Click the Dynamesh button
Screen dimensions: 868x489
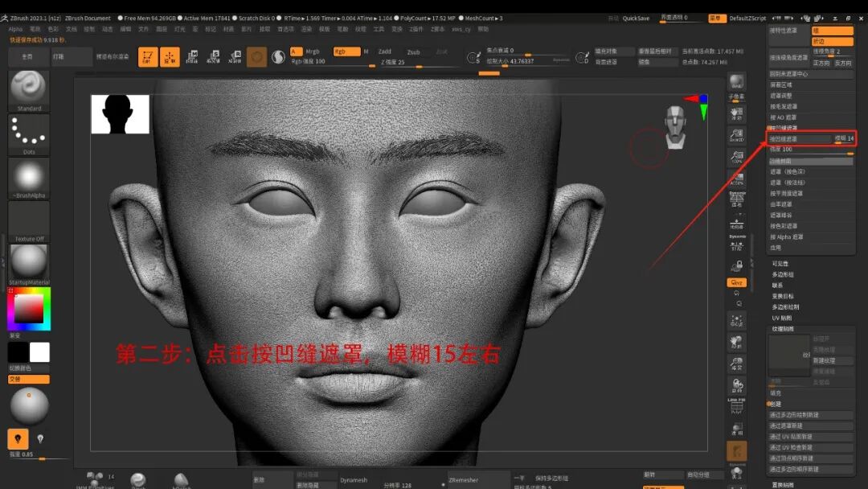point(354,480)
